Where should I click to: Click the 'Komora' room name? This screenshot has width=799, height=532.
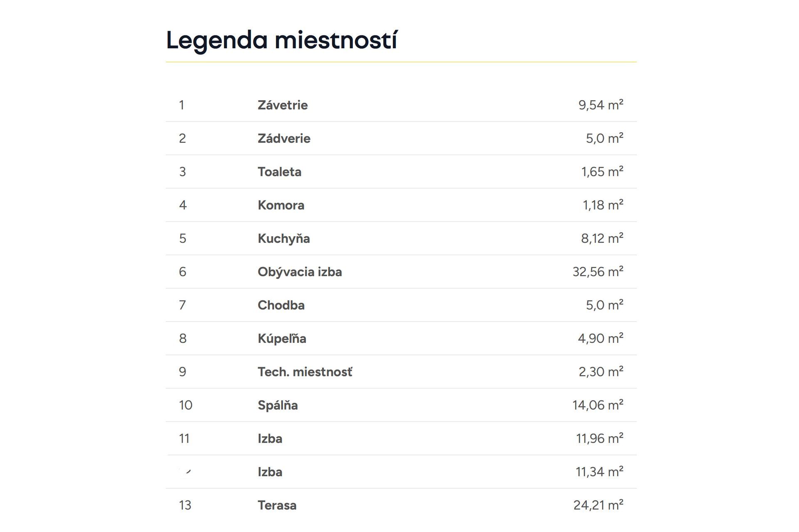tap(281, 205)
